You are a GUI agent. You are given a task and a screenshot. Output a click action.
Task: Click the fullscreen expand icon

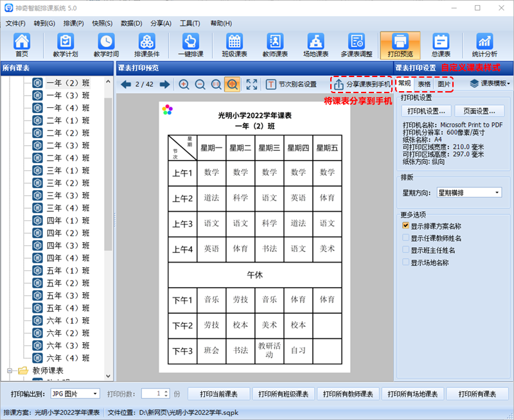click(x=251, y=85)
